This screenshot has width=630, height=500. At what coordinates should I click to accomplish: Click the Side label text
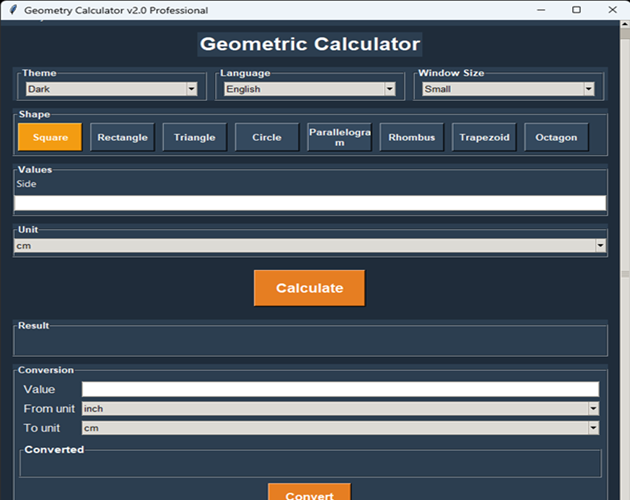[x=27, y=184]
